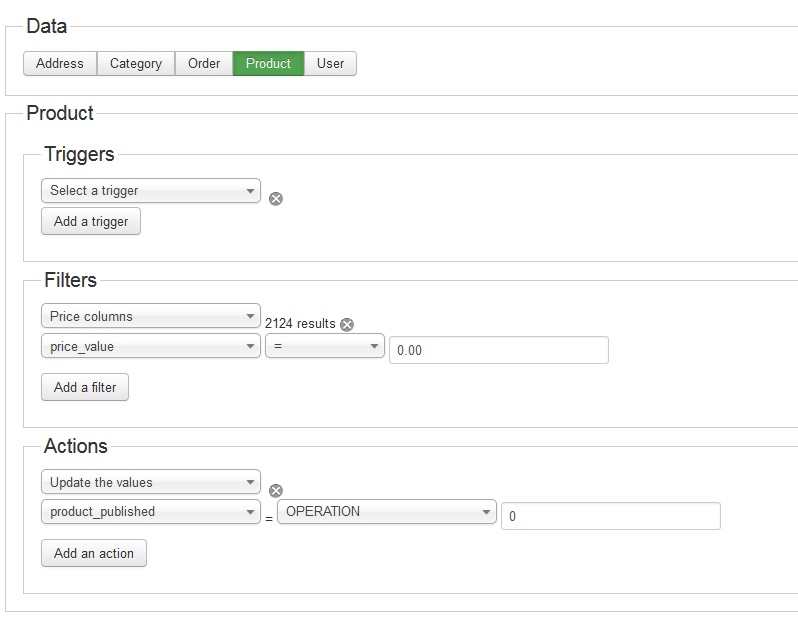Switch to the Address data tab
The height and width of the screenshot is (624, 798).
[x=60, y=64]
